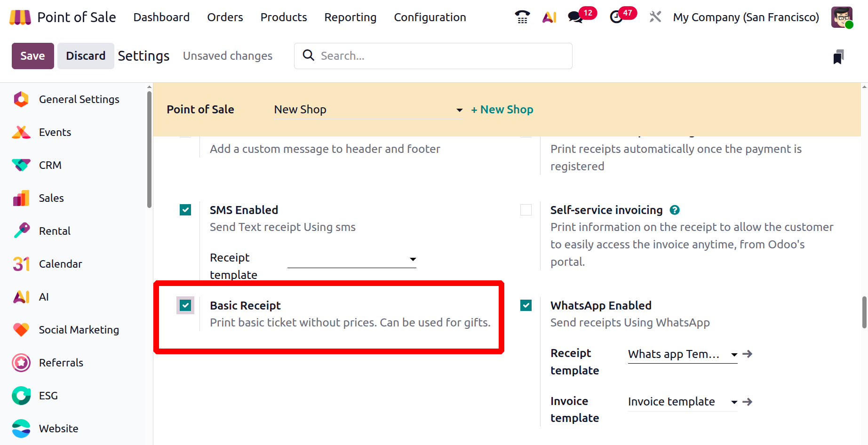
Task: Click the bookmark icon near search
Action: click(x=838, y=57)
